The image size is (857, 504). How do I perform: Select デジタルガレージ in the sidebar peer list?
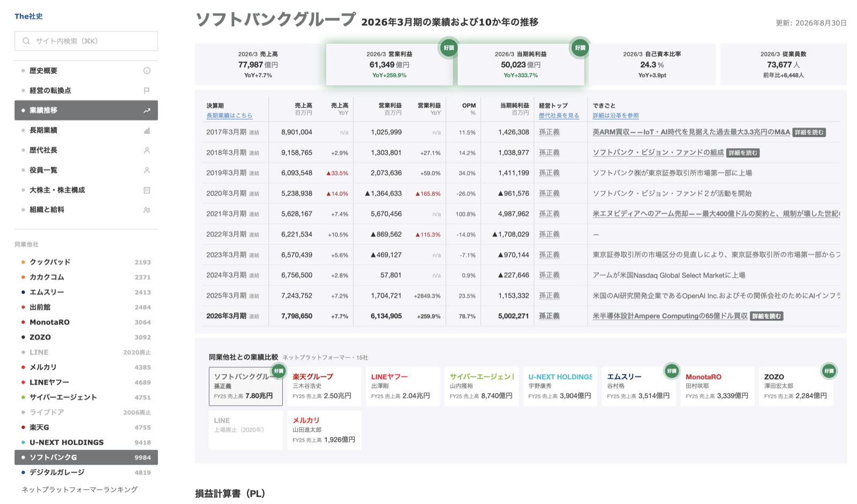tap(86, 472)
